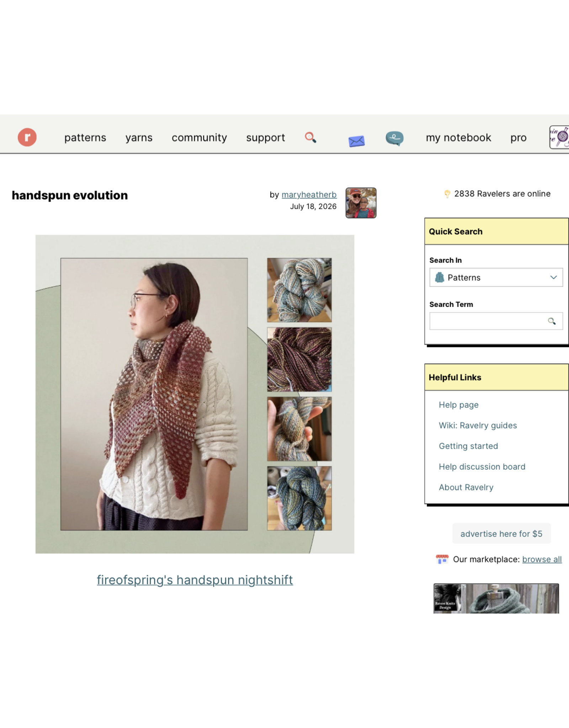Click the Ravelry red logo icon

tap(27, 137)
